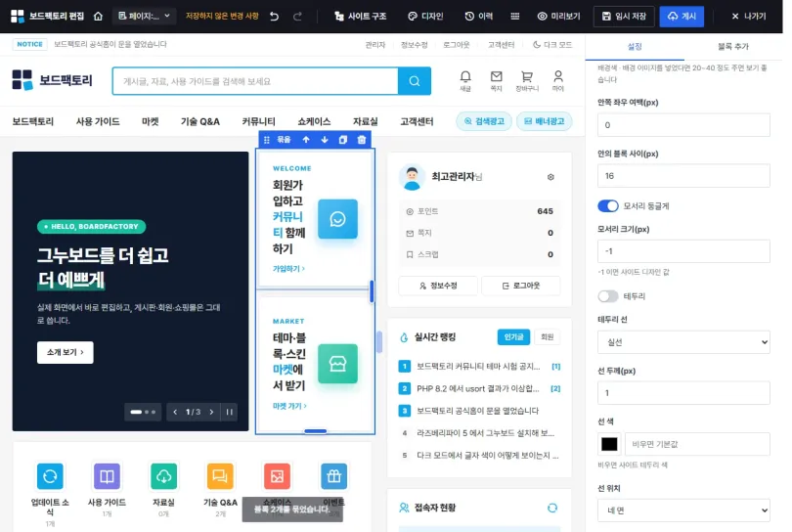Open the 커뮤니티 menu item
Viewport: 792px width, 532px height.
click(258, 121)
